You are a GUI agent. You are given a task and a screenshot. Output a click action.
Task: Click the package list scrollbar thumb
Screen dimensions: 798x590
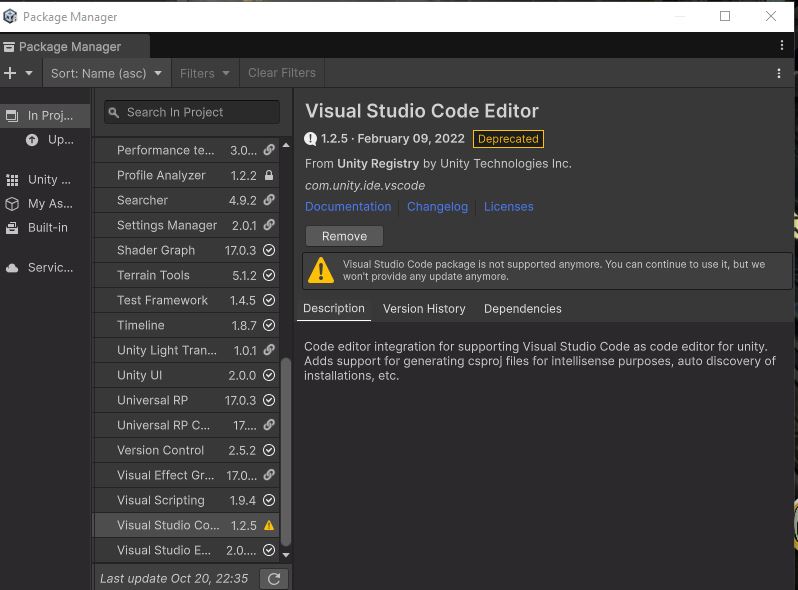286,452
